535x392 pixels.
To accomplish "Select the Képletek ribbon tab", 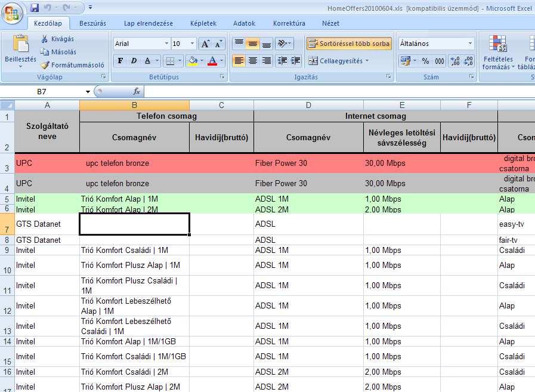I will (203, 23).
